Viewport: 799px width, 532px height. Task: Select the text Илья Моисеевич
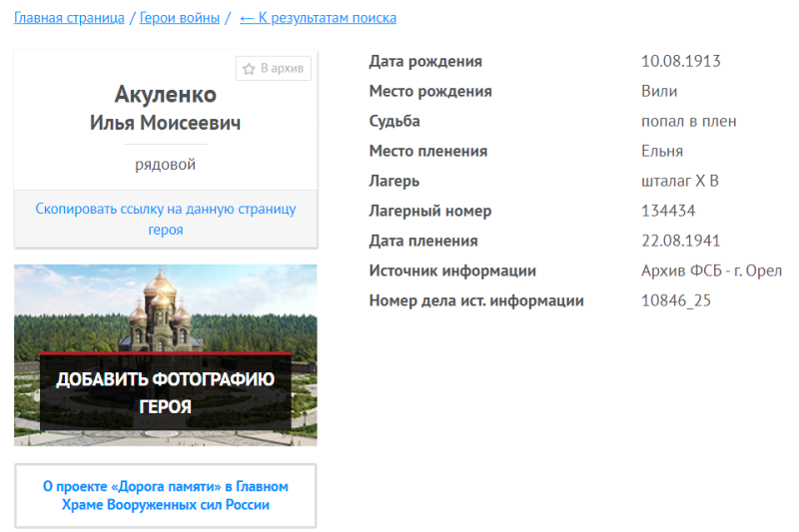point(166,123)
